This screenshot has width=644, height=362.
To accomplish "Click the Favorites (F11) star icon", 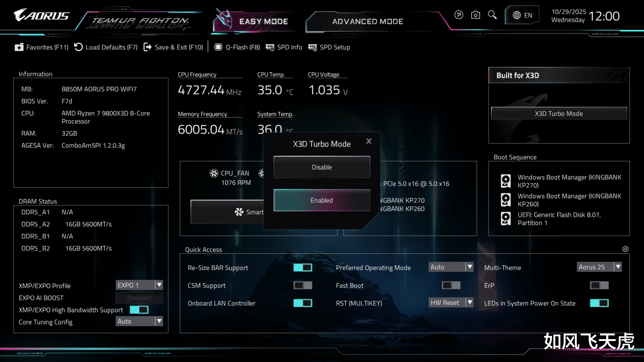I will [19, 47].
